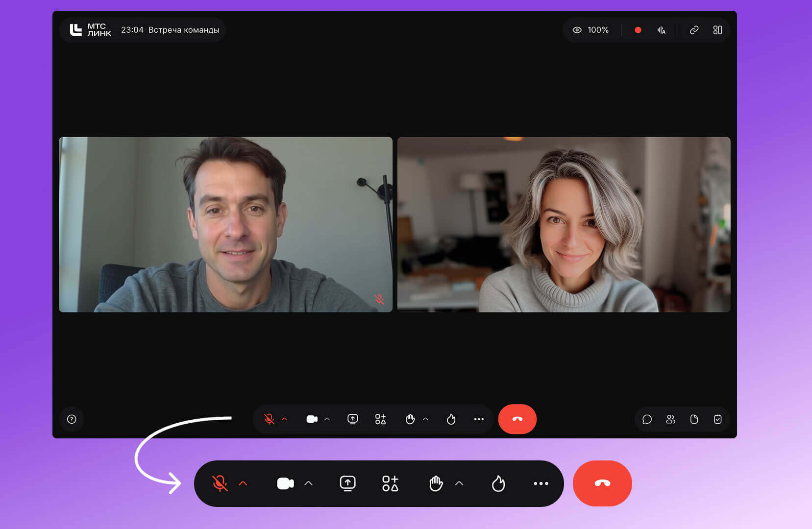The width and height of the screenshot is (812, 529).
Task: End the call with large red button
Action: coord(602,483)
